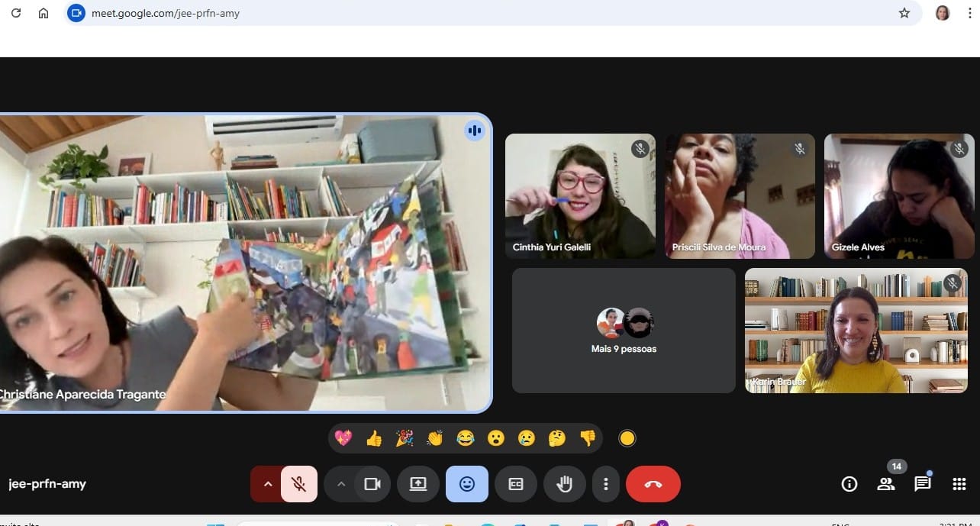Show the participants people panel

coord(885,484)
